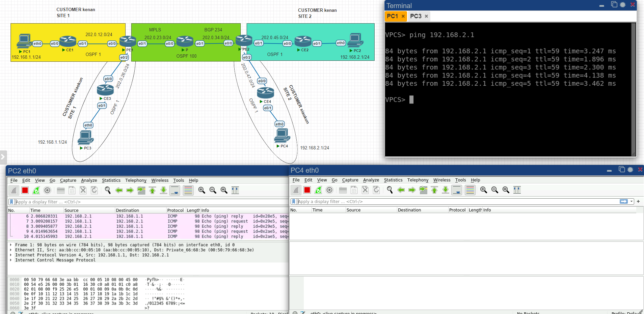The image size is (644, 314).
Task: Open filter history dropdown in PC4 eth0
Action: (632, 201)
